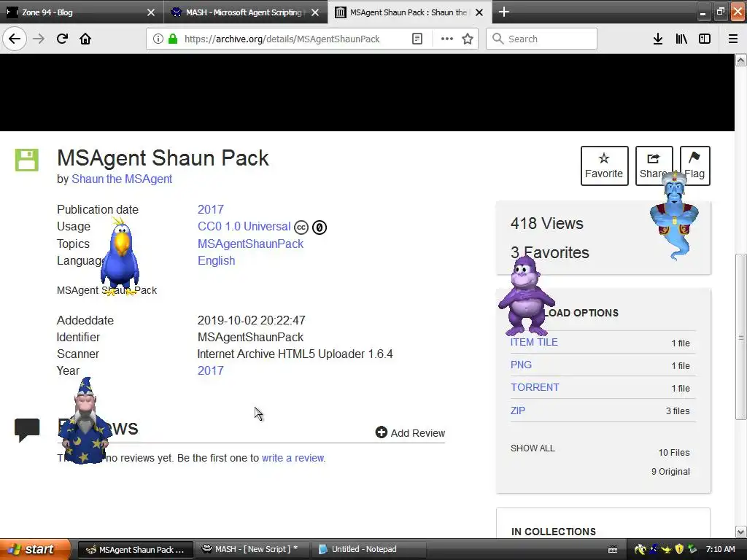The height and width of the screenshot is (560, 747).
Task: Switch to MSAgent Shaun Pack taskbar button
Action: coord(135,550)
